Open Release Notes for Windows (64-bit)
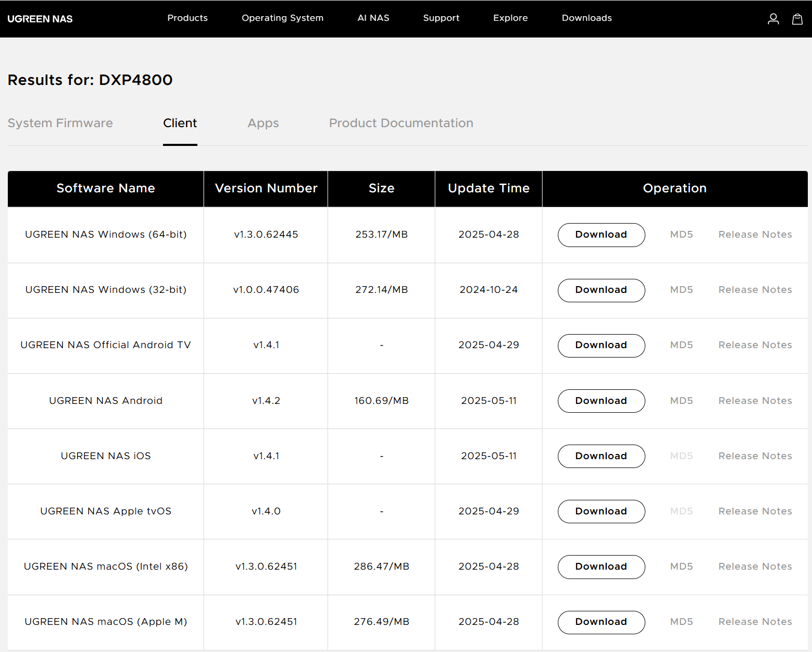 point(755,235)
